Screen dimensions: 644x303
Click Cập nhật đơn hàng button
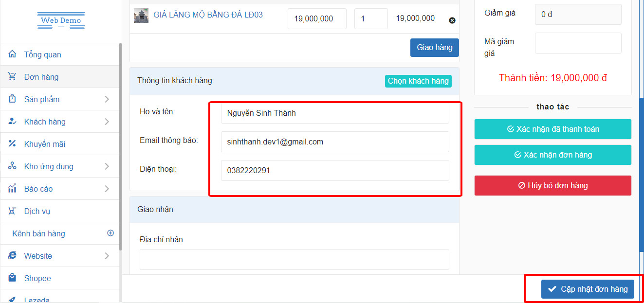[x=588, y=289]
